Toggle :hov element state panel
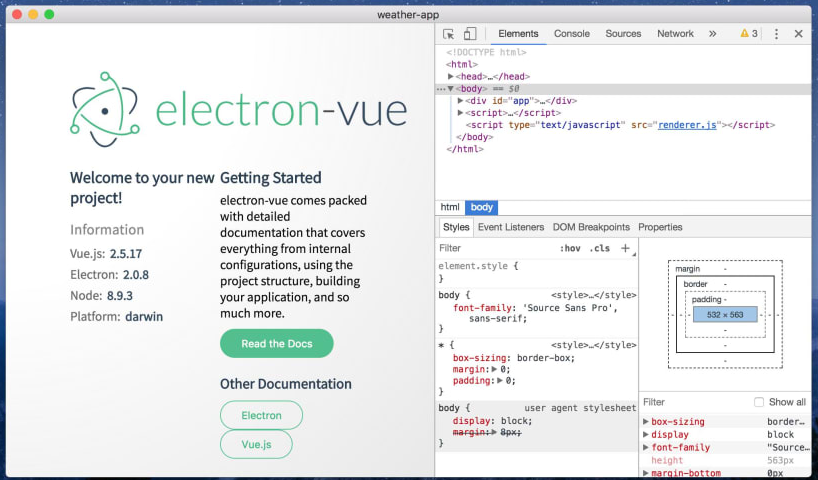The image size is (818, 480). [570, 248]
